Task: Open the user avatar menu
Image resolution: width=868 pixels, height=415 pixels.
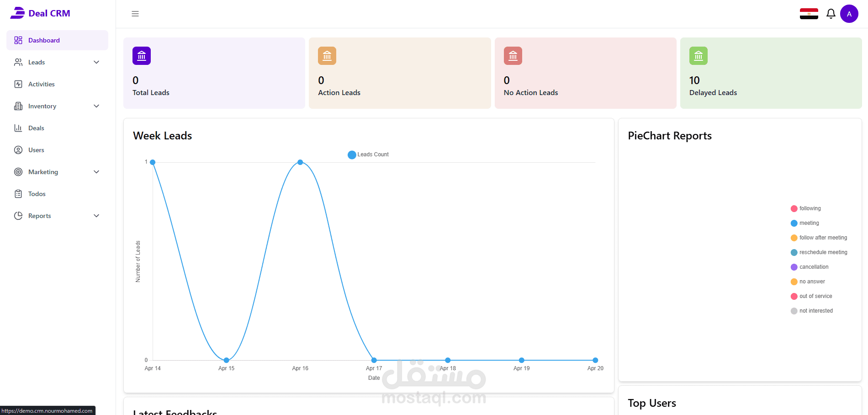Action: [x=849, y=14]
